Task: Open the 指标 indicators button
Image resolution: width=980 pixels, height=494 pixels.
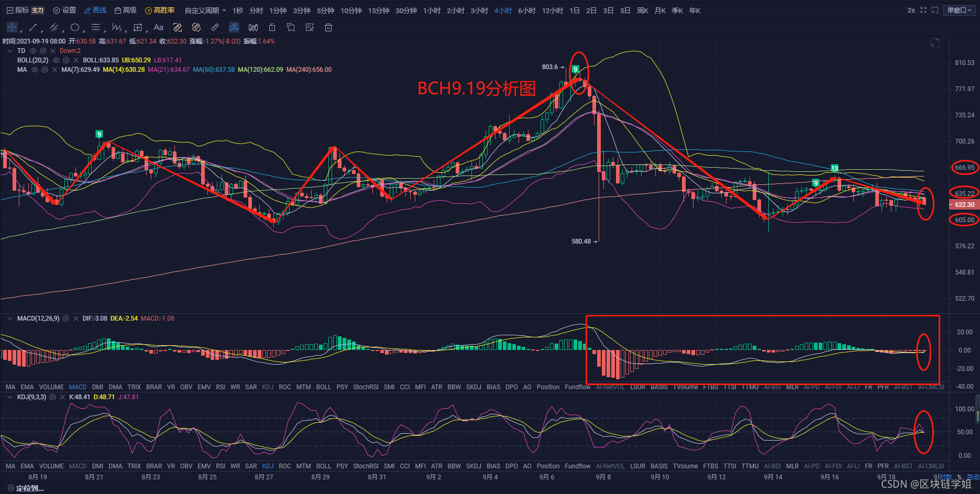Action: pos(18,10)
